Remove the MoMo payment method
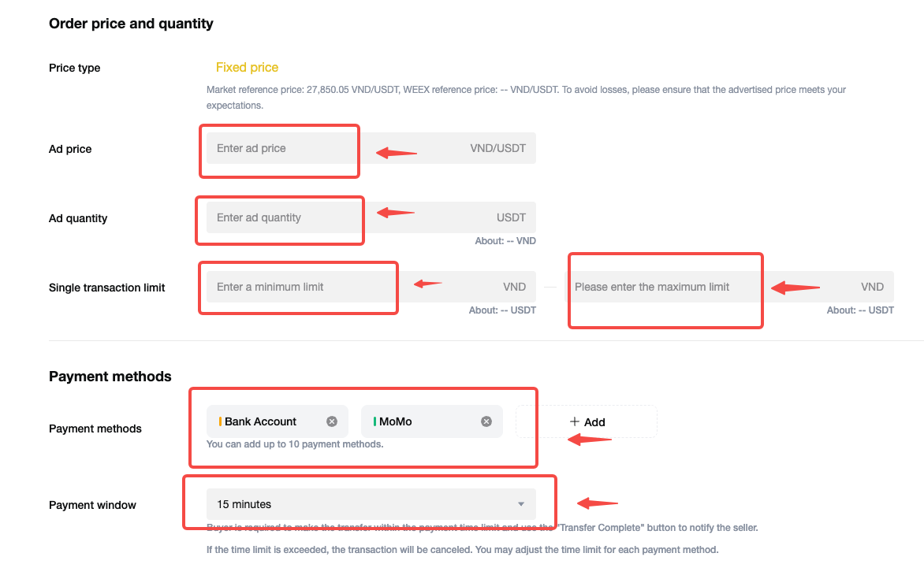The height and width of the screenshot is (579, 924). tap(486, 421)
